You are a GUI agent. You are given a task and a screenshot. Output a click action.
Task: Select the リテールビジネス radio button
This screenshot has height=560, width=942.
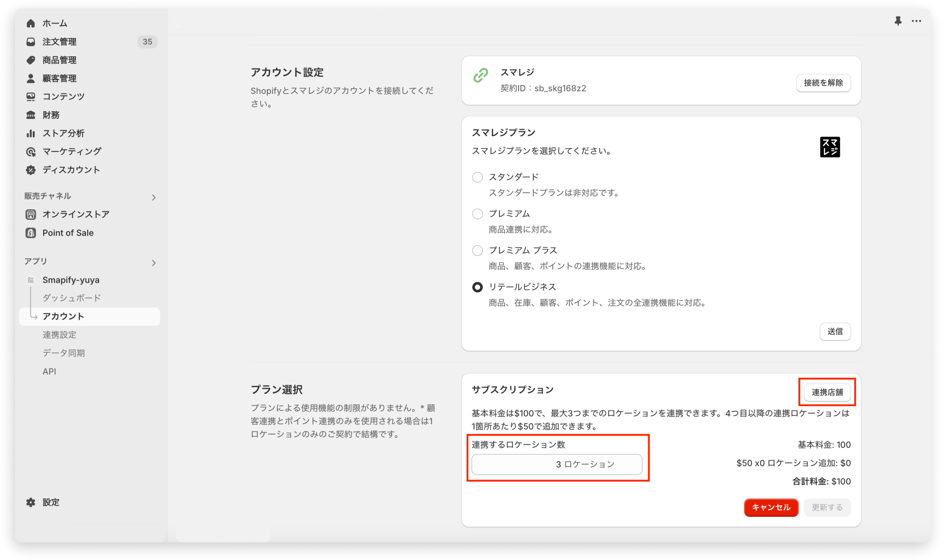tap(478, 287)
